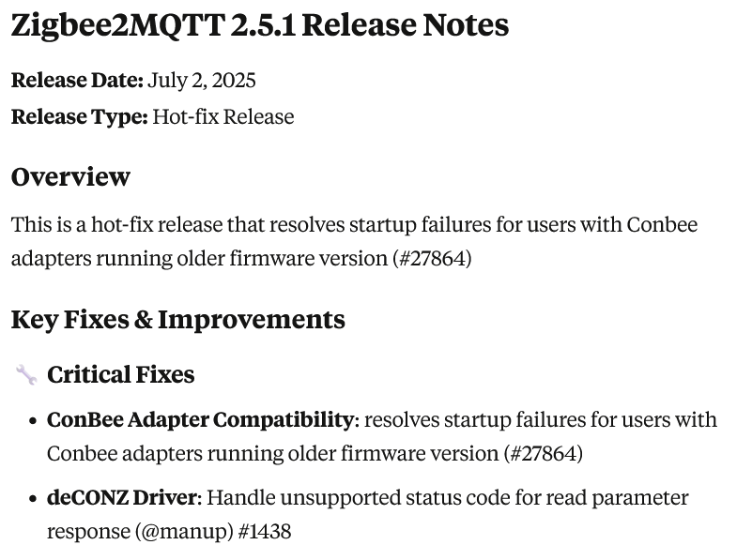Select the bold Release Date label
The height and width of the screenshot is (560, 752).
(77, 80)
